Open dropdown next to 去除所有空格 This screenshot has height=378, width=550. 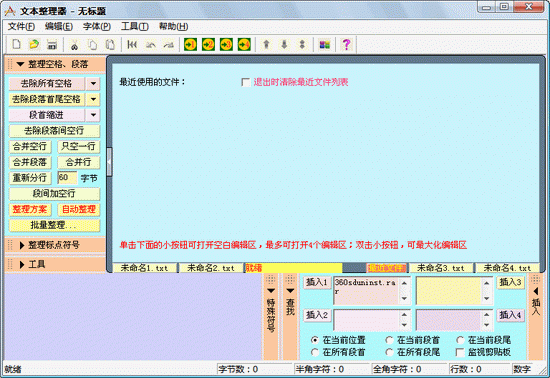[x=93, y=83]
